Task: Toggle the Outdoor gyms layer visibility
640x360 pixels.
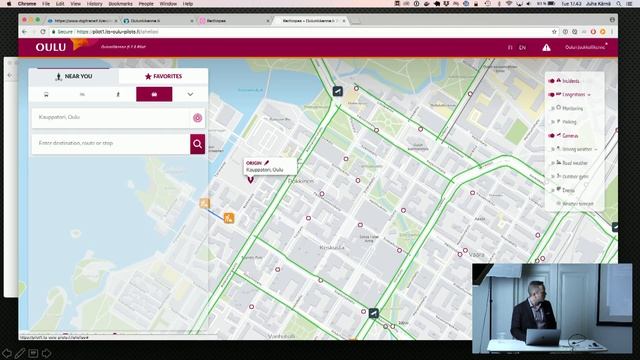Action: pos(552,177)
